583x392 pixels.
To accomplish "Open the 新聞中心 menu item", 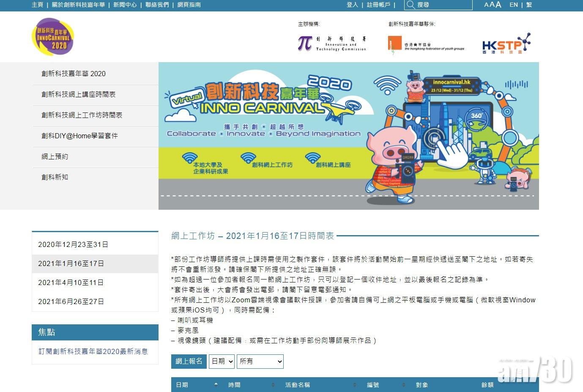I will [125, 5].
